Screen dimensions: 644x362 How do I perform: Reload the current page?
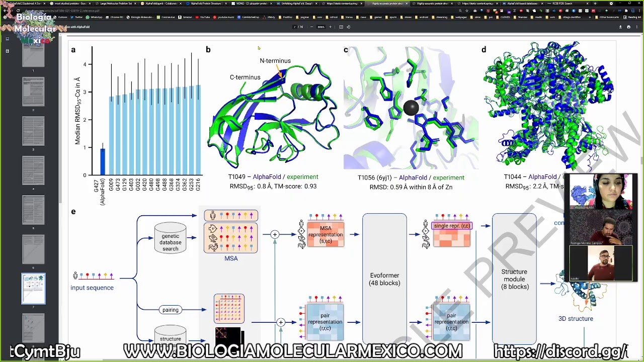18,11
